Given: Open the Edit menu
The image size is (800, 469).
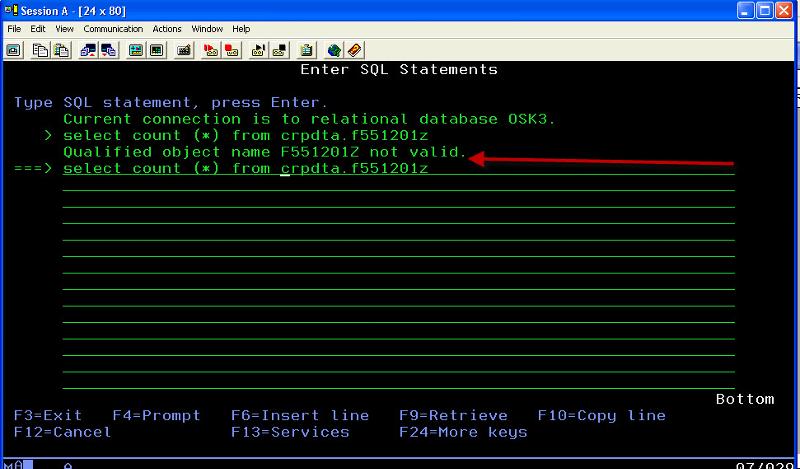Looking at the screenshot, I should [38, 29].
